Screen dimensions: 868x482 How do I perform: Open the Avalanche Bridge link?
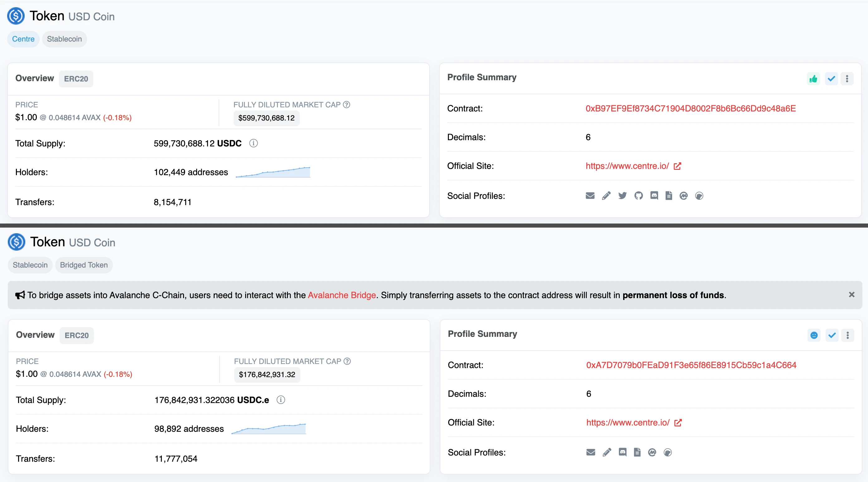click(x=342, y=295)
